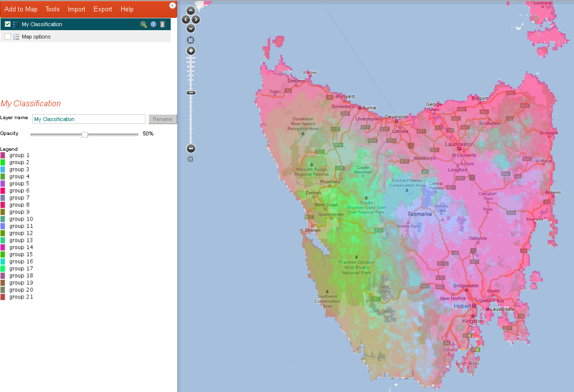
Task: Click the Devonport label on map
Action: click(x=396, y=117)
